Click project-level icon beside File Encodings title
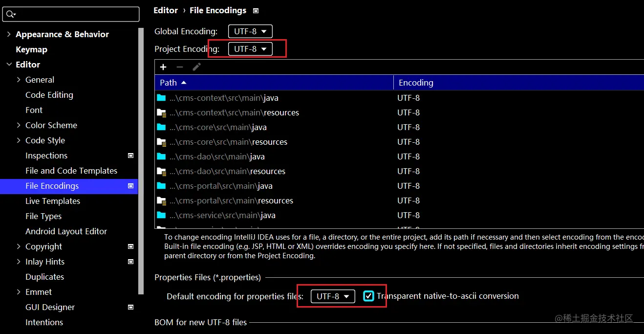This screenshot has height=334, width=644. click(256, 11)
